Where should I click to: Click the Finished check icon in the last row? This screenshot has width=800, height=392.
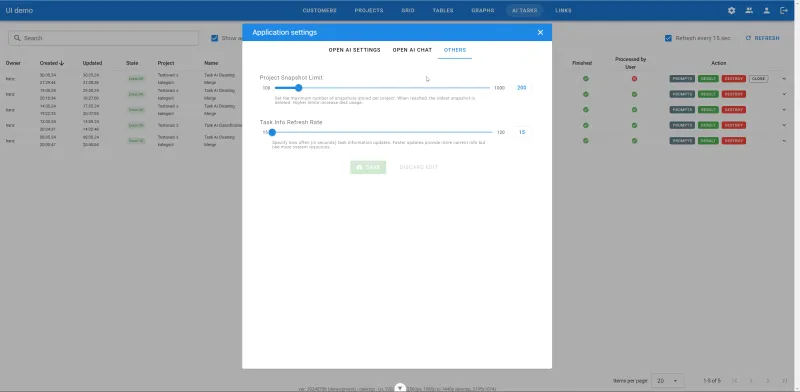point(586,140)
